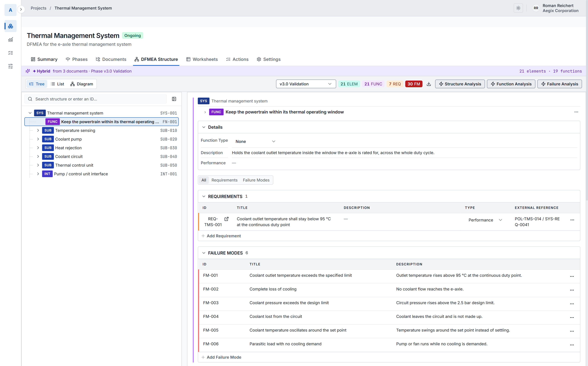
Task: Open the v3.0 Validation phase dropdown
Action: coord(306,84)
